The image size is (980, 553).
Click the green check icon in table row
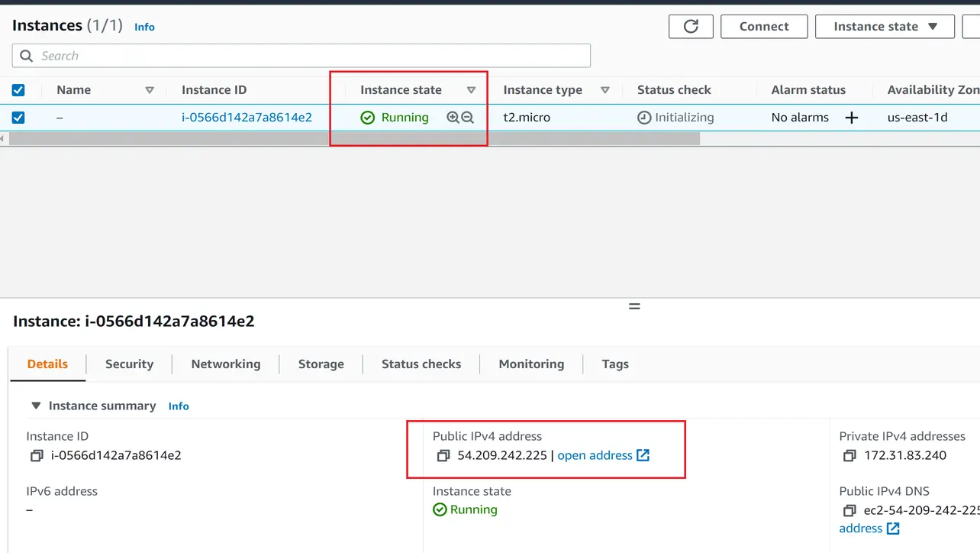point(368,118)
